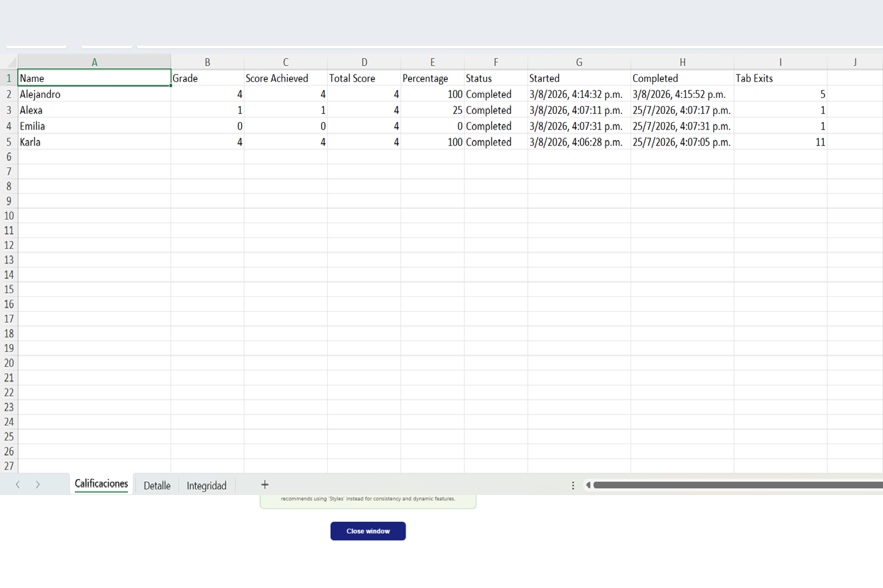Viewport: 883px width, 588px height.
Task: Select column C header
Action: coord(285,62)
